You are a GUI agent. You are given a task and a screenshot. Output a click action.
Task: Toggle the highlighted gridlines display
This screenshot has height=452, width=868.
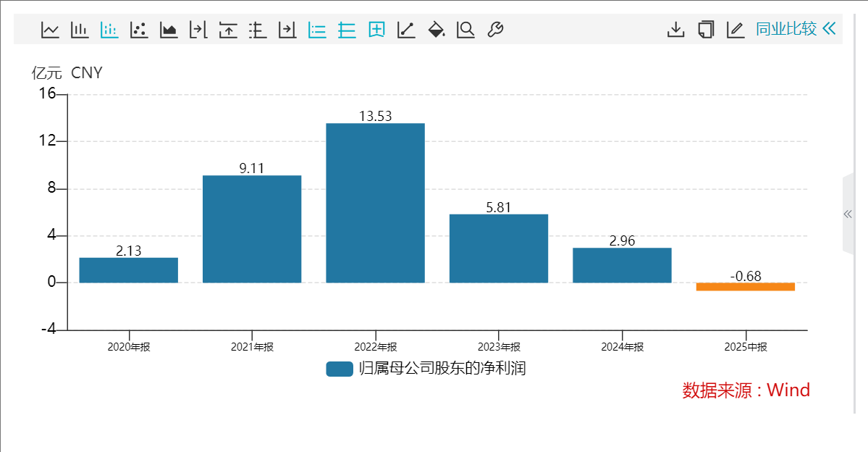click(x=347, y=30)
